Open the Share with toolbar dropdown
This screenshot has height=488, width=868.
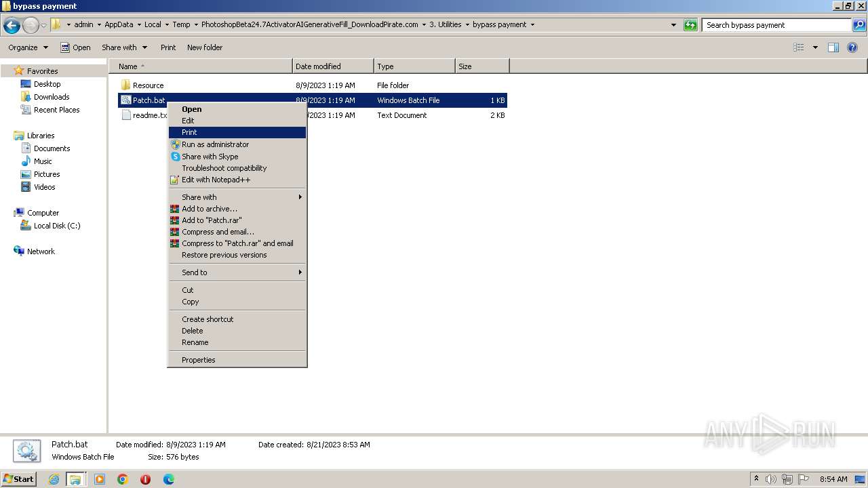click(x=124, y=47)
